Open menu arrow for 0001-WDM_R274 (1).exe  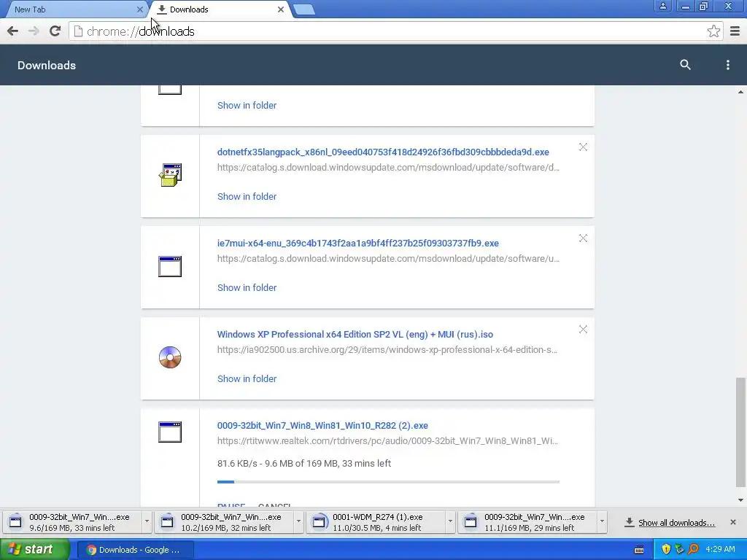[x=450, y=521]
